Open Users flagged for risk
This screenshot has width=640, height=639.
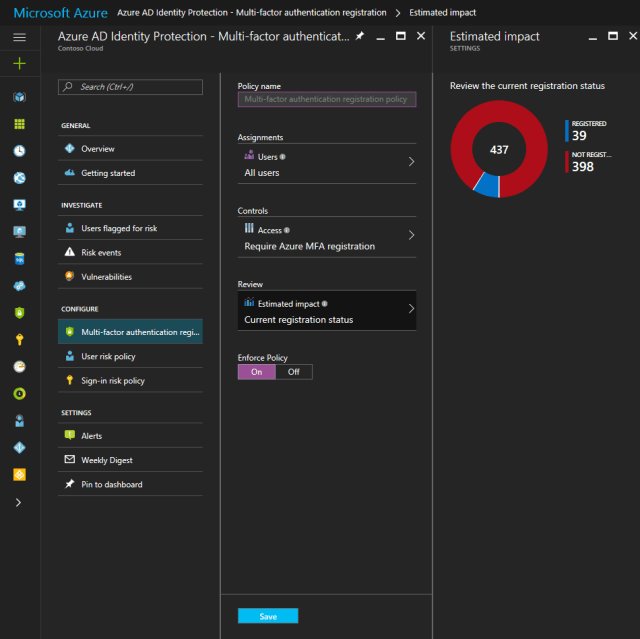[x=130, y=228]
